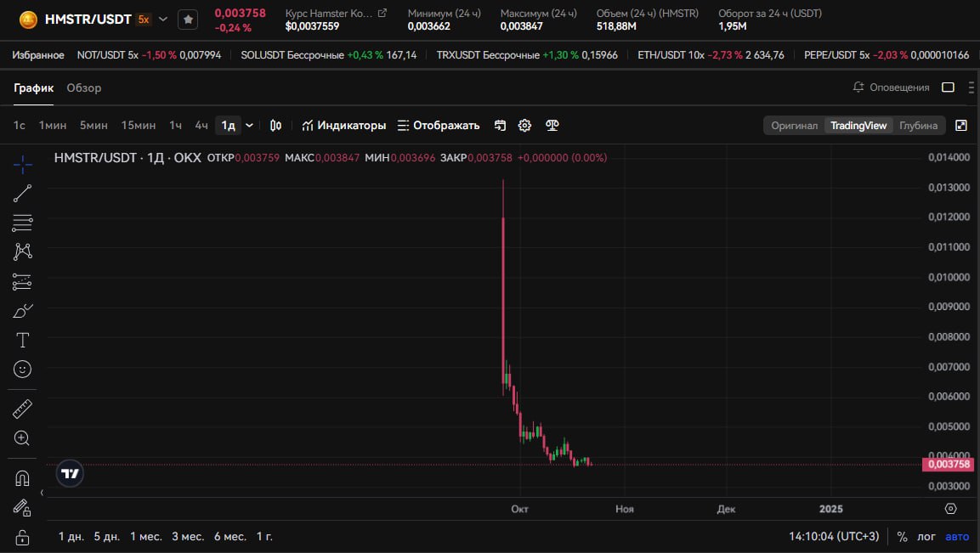Click the HMSTR/USDT · 1Д · OKX chart legend
Image resolution: width=980 pixels, height=553 pixels.
point(127,158)
